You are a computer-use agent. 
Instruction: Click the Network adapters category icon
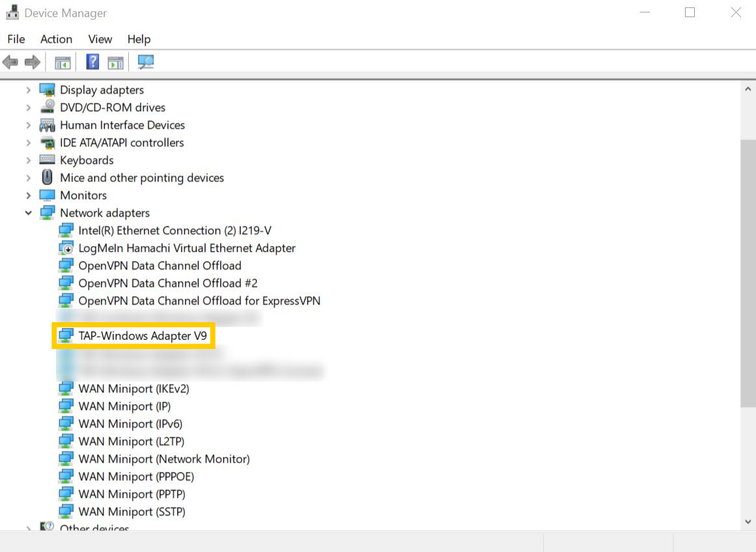48,213
